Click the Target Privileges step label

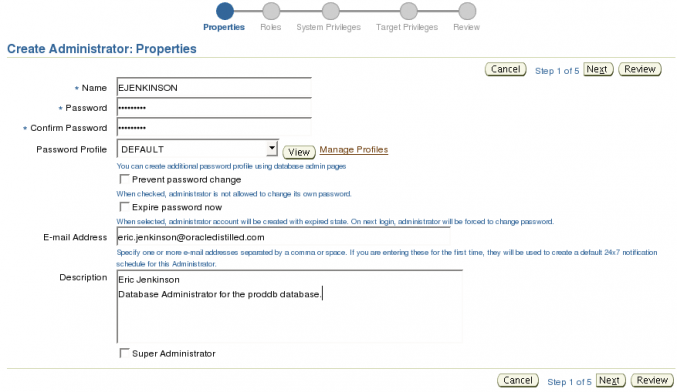pos(407,27)
